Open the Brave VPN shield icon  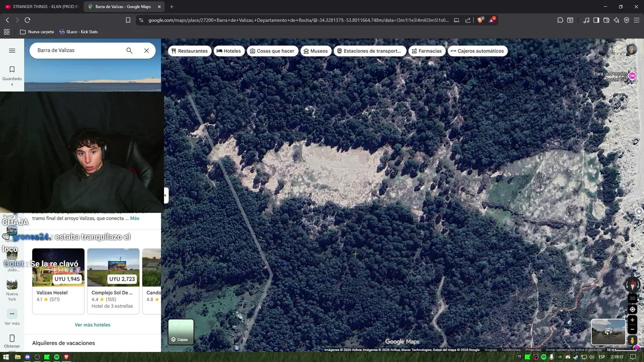click(x=626, y=20)
